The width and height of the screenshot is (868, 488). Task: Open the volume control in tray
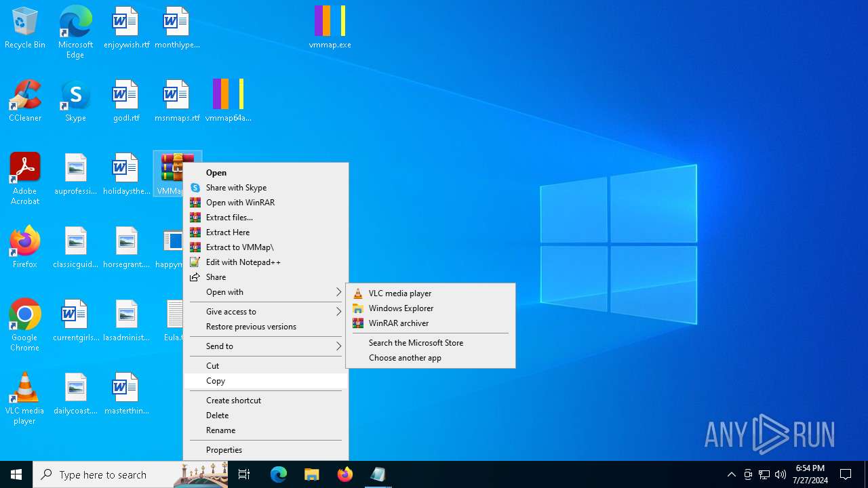pyautogui.click(x=781, y=474)
